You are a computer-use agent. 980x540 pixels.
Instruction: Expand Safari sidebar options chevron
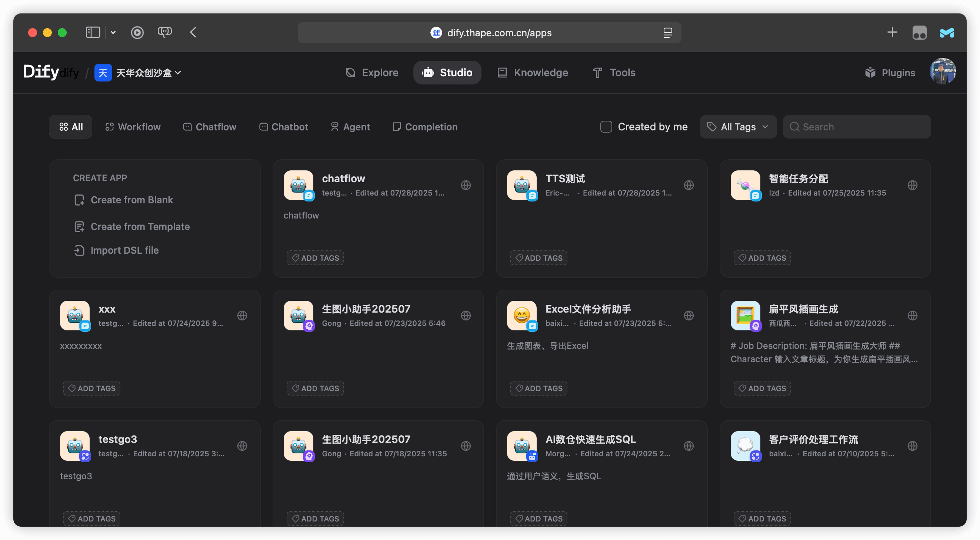[113, 32]
